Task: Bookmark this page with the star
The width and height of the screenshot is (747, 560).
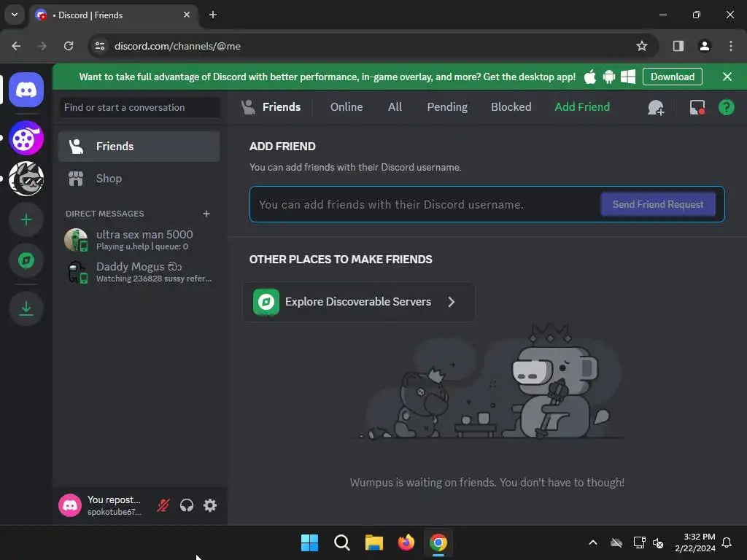Action: point(642,46)
